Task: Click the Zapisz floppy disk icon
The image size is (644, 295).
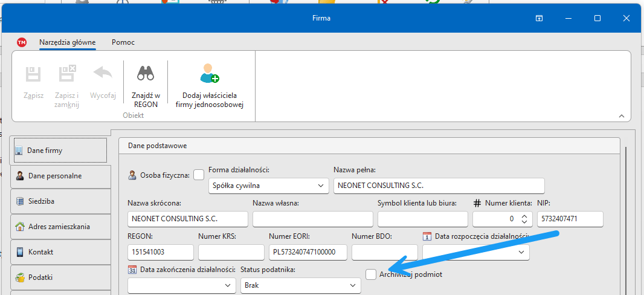Action: pyautogui.click(x=33, y=74)
